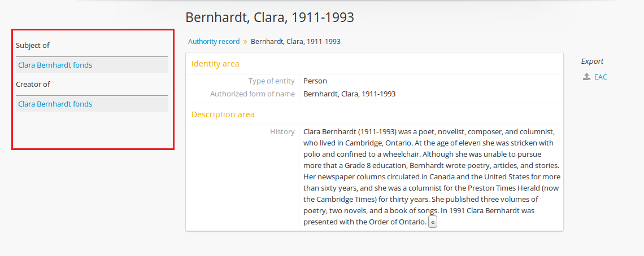Open the EAC export link
Viewport: 644px width, 256px height.
[601, 77]
